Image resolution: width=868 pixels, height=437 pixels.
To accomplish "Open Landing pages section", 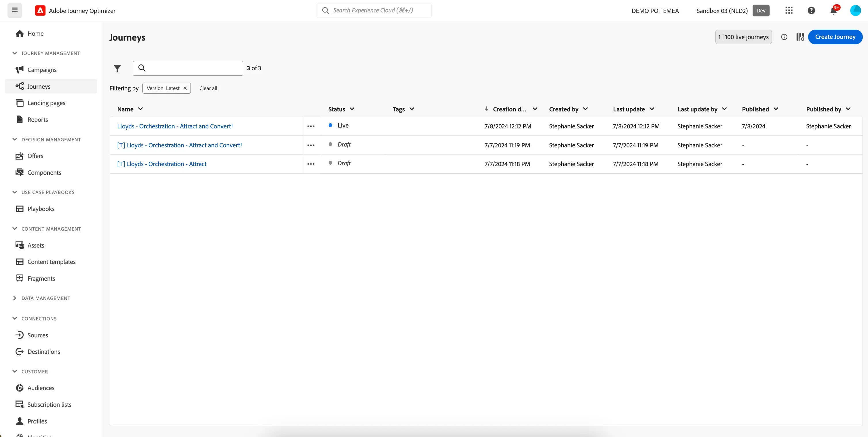I will pos(46,103).
